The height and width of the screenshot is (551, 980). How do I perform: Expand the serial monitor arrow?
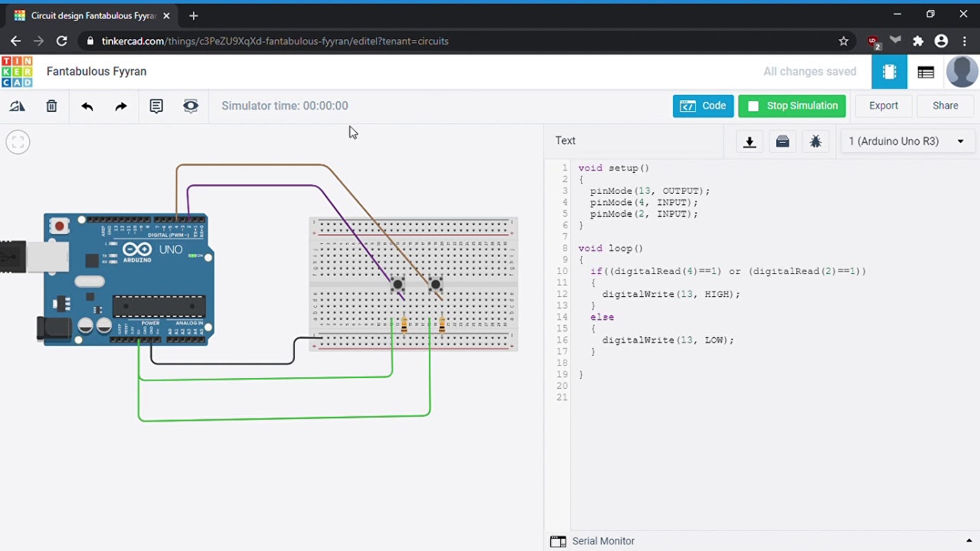tap(969, 541)
